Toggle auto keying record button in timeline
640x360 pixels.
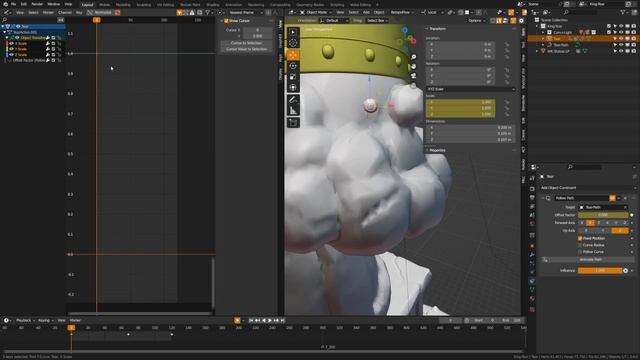[x=237, y=320]
